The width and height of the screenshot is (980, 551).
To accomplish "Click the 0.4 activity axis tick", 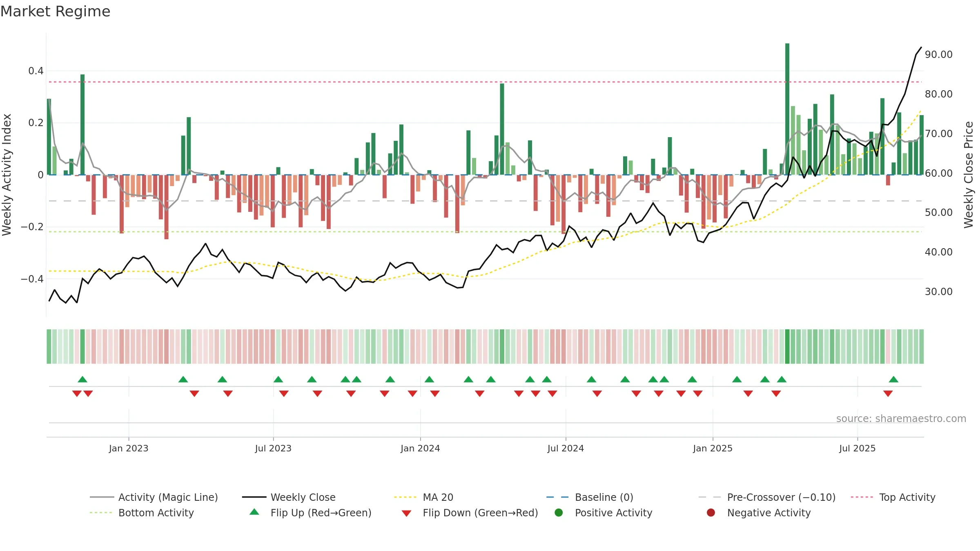I will 36,71.
